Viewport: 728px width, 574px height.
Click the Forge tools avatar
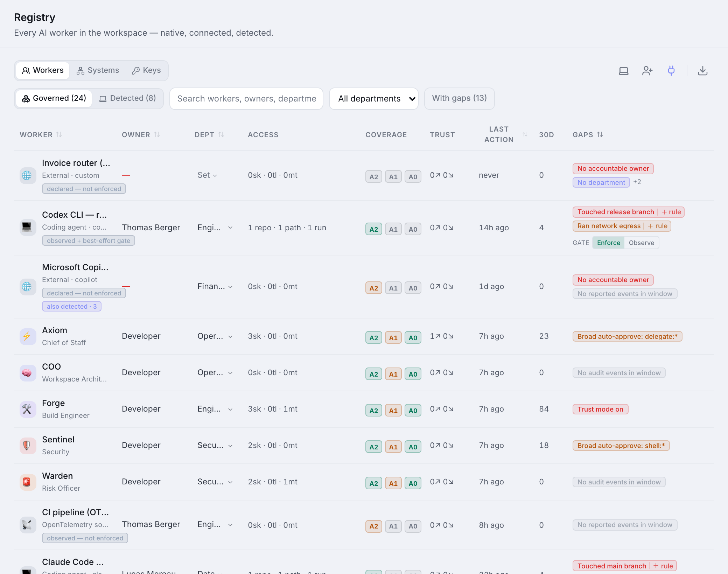(27, 409)
